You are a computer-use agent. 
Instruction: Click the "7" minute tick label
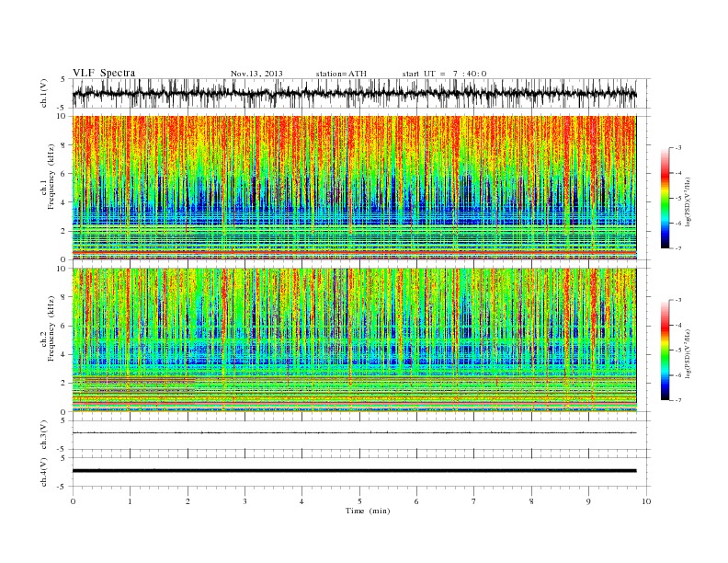click(474, 501)
